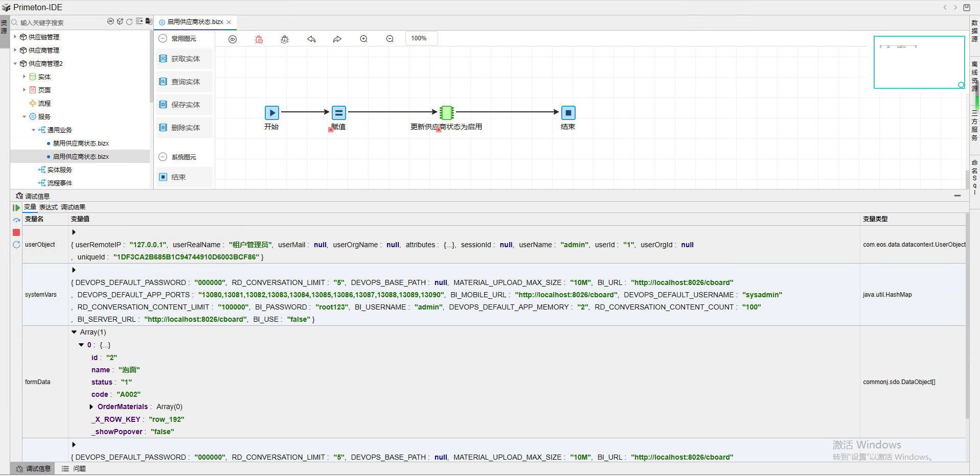Expand the 供应链管理 tree node
The image size is (980, 476).
[x=15, y=37]
